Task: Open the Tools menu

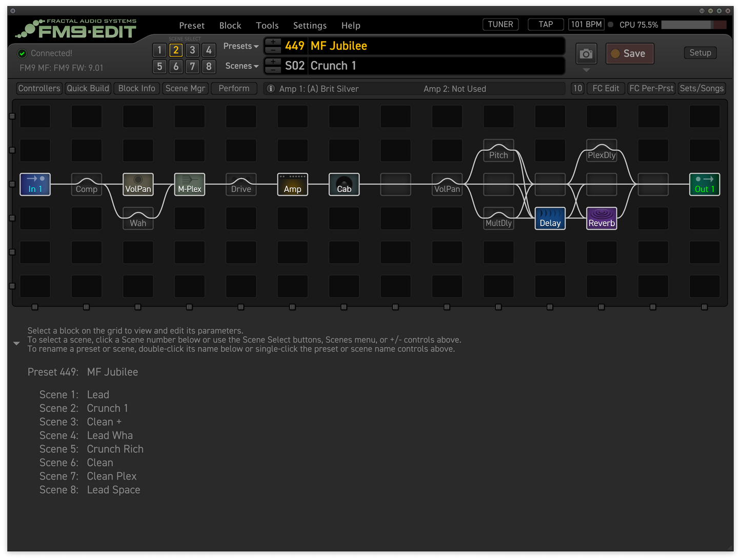Action: pyautogui.click(x=267, y=26)
